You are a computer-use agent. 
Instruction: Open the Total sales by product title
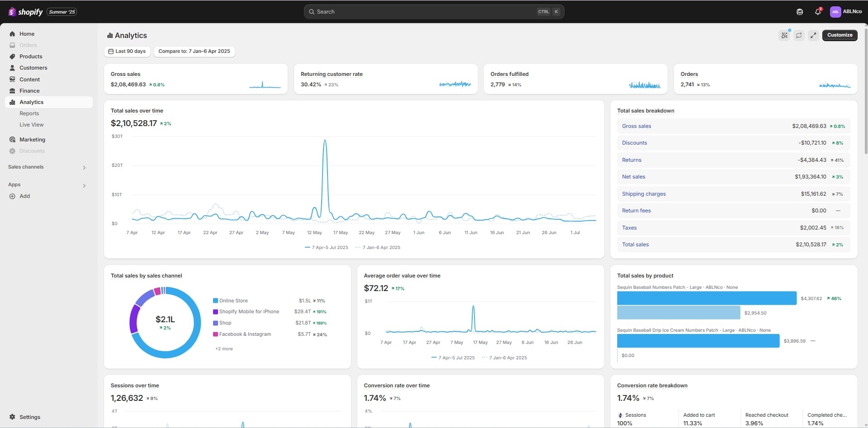pyautogui.click(x=645, y=276)
